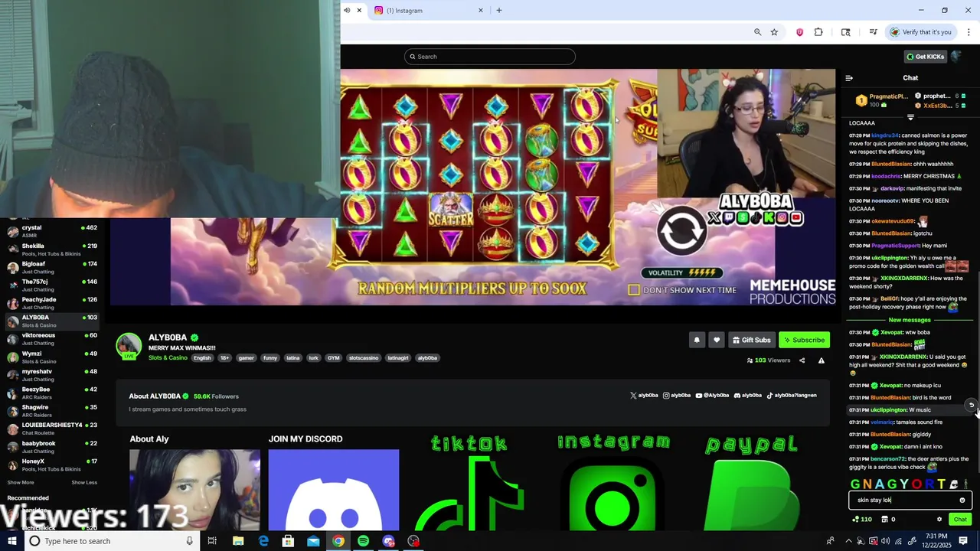
Task: Open the JOIN MY DISCORD panel image
Action: [334, 490]
